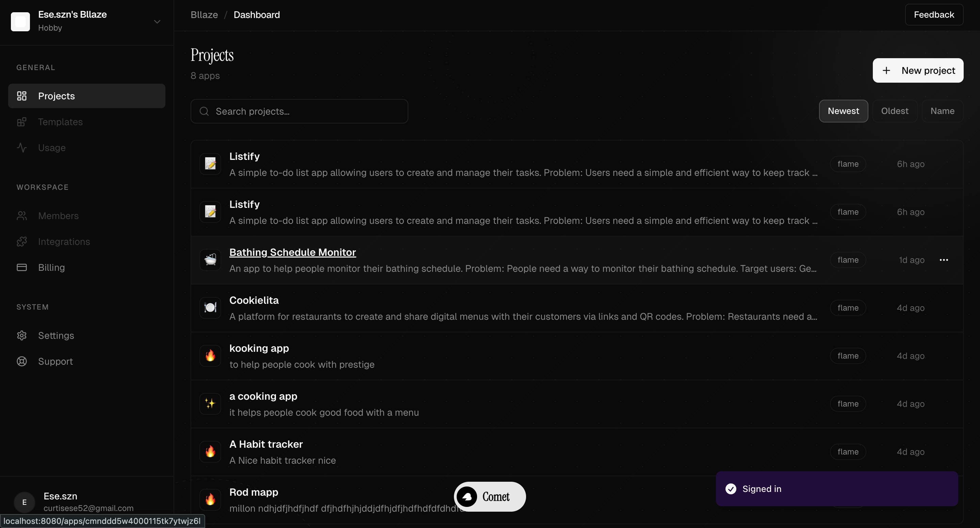Open the Members sidebar icon

22,216
